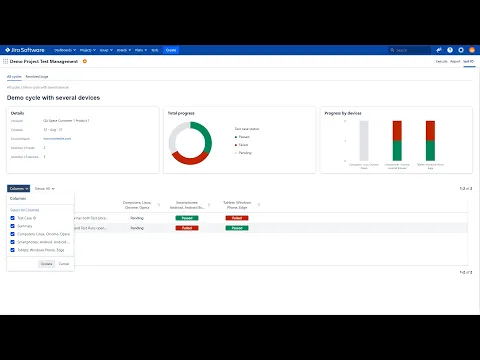The image size is (480, 360).
Task: Click Select All Columns link
Action: point(25,210)
